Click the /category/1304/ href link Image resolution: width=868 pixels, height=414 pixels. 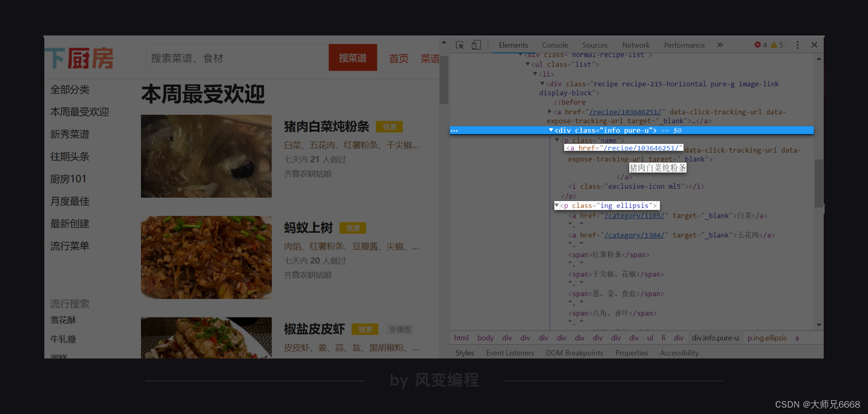click(634, 236)
